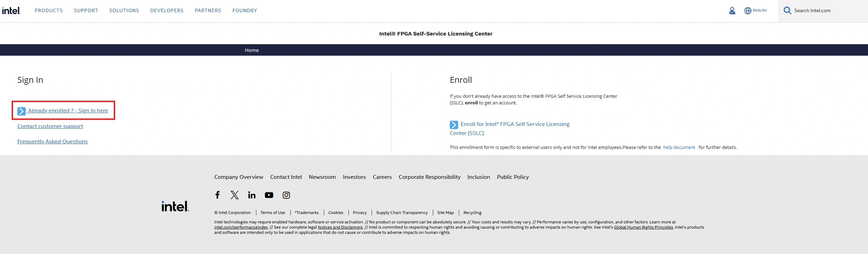Click the Intel logo in header
868x254 pixels.
pos(11,11)
